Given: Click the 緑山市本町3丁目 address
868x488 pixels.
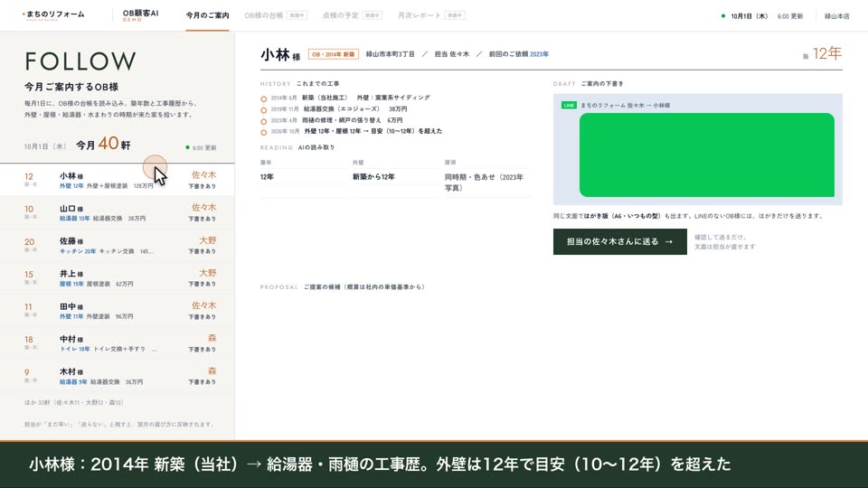Looking at the screenshot, I should coord(390,54).
